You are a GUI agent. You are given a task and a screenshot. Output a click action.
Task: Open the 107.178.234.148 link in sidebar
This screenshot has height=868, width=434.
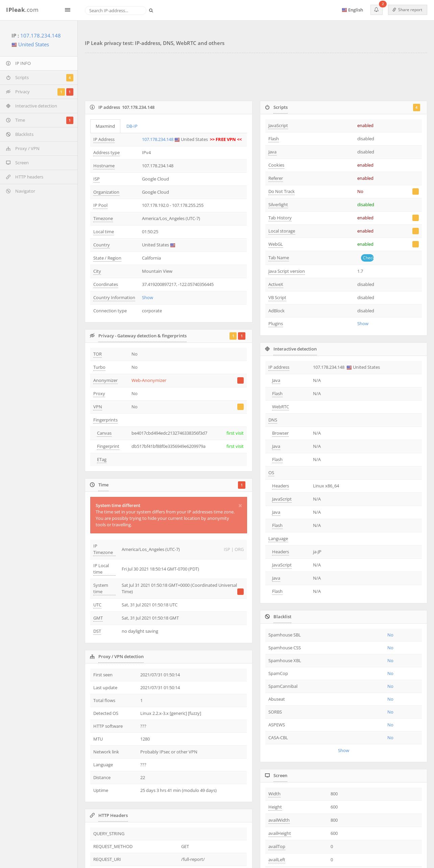point(40,35)
